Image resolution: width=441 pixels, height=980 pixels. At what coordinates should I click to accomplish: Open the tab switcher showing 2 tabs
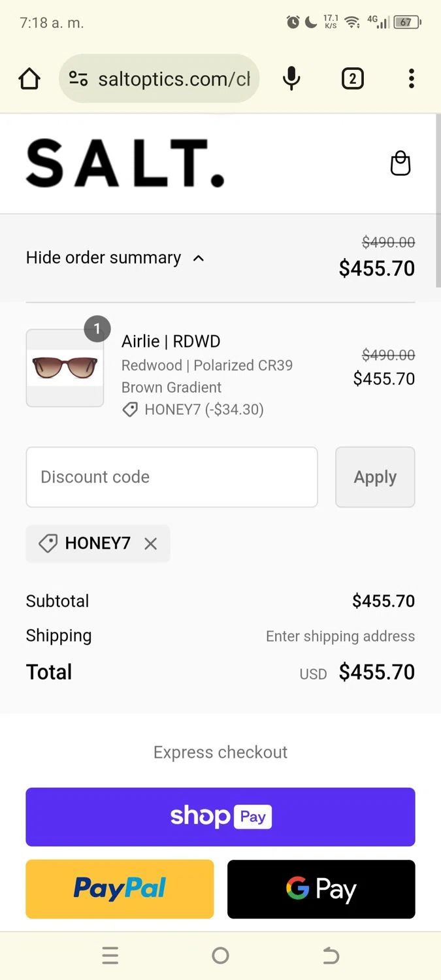[352, 79]
